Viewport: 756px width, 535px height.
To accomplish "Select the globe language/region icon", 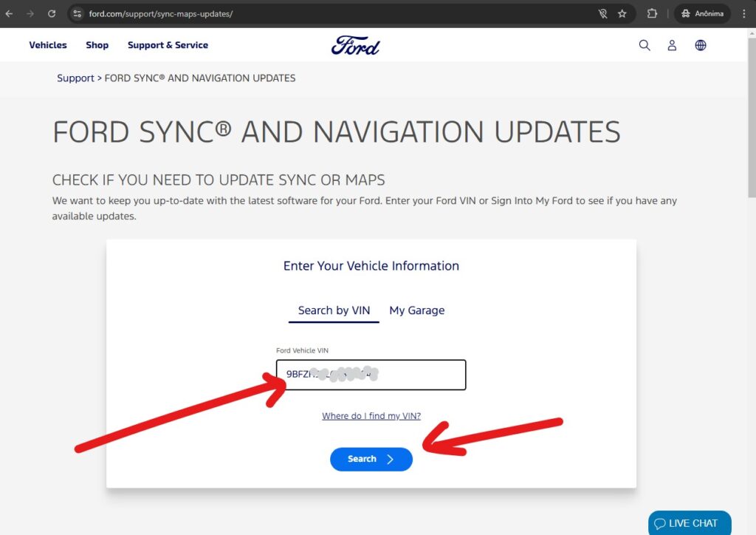I will pyautogui.click(x=700, y=45).
